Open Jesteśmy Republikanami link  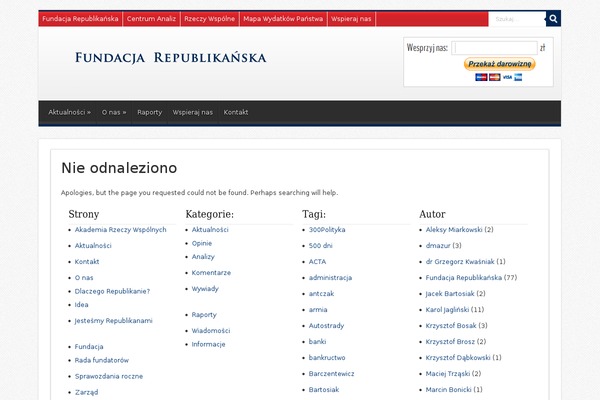click(x=113, y=321)
